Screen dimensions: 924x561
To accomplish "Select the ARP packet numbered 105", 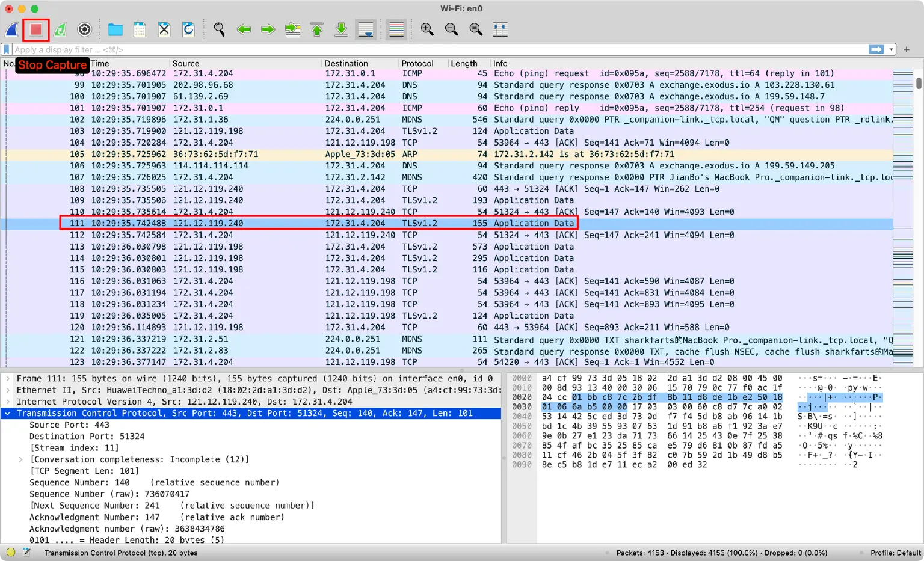I will (x=241, y=154).
